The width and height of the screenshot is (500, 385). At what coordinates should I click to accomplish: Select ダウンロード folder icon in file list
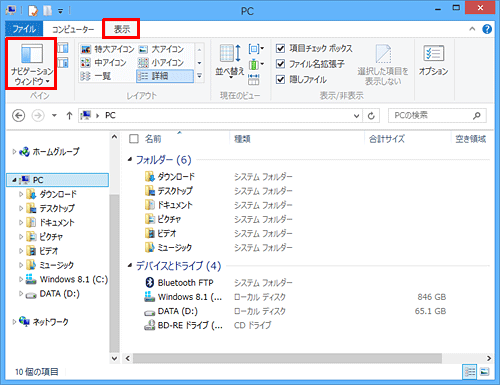pyautogui.click(x=150, y=176)
